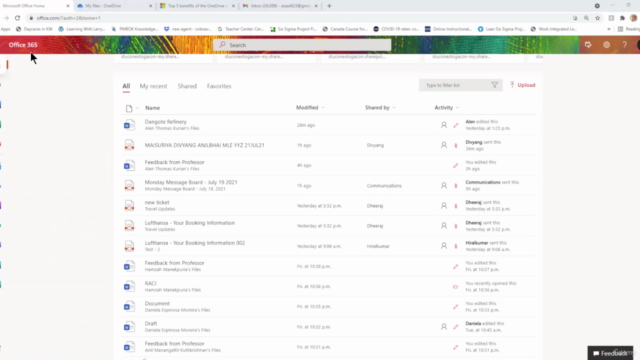Click the filter funnel icon
The height and width of the screenshot is (360, 640).
coord(494,85)
